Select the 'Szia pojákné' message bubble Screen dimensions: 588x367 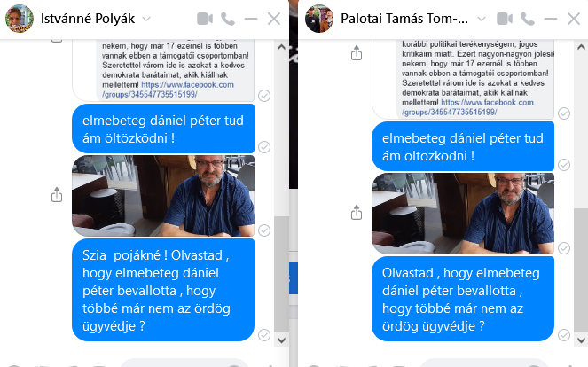163,290
